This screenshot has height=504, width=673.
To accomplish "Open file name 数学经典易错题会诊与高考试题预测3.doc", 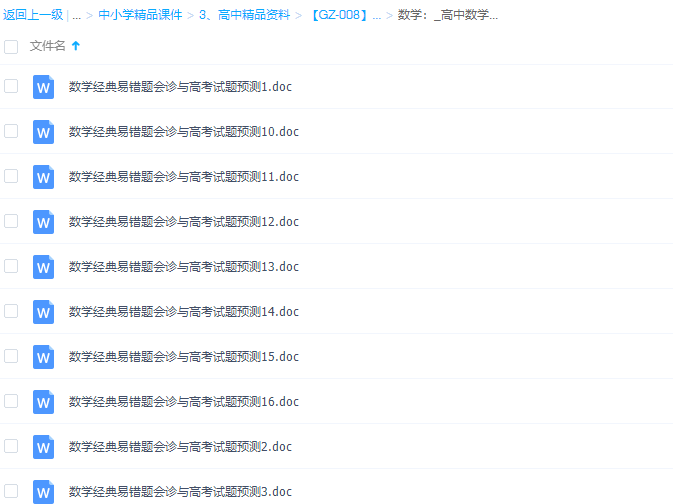I will click(x=180, y=492).
